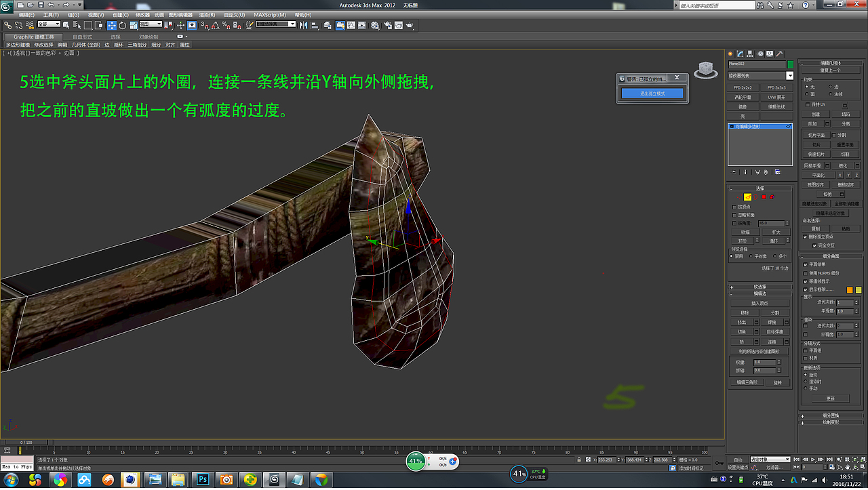Open Photoshop from the taskbar
Screen dimensions: 868x490
tap(202, 480)
